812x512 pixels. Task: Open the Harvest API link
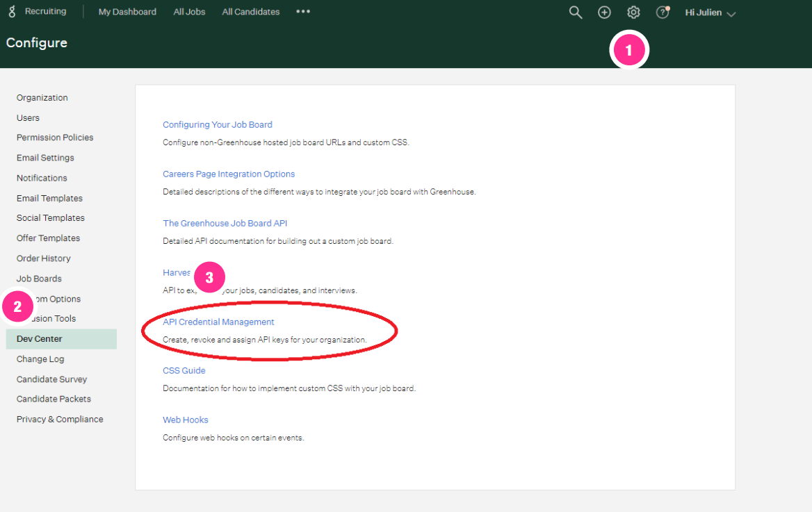pos(177,273)
